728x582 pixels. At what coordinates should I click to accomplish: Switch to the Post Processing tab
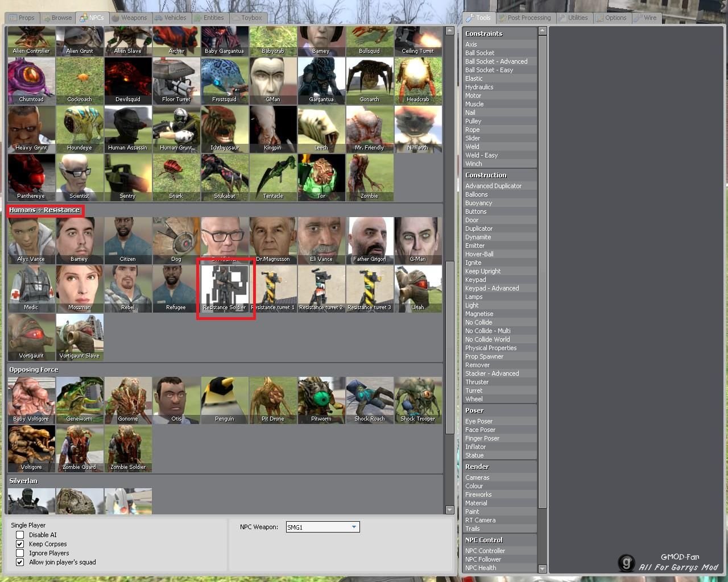coord(525,18)
